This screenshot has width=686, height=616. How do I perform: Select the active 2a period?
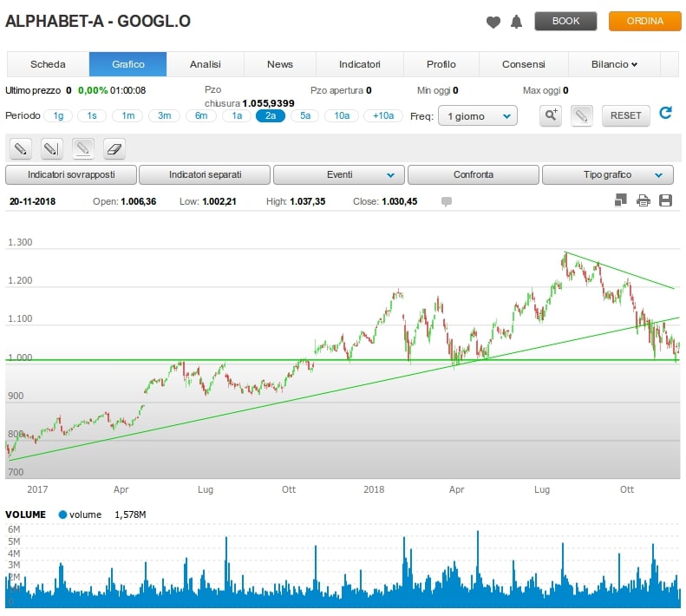pyautogui.click(x=271, y=115)
